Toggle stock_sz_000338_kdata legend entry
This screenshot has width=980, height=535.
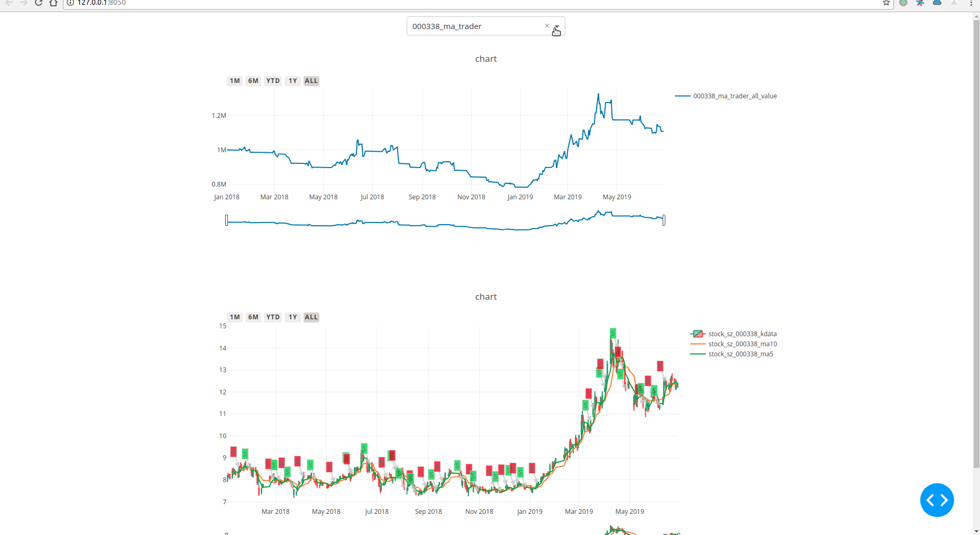pos(734,334)
